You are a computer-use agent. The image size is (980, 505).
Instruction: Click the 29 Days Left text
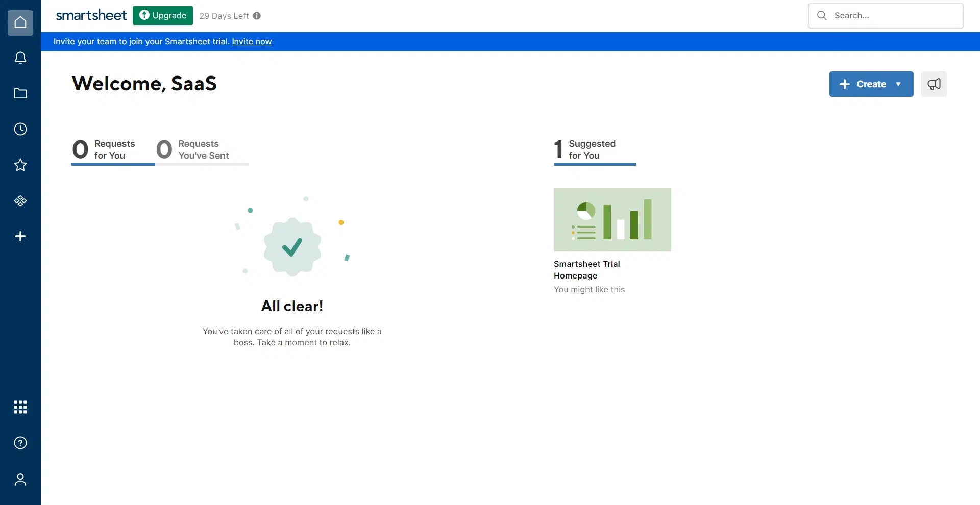224,16
